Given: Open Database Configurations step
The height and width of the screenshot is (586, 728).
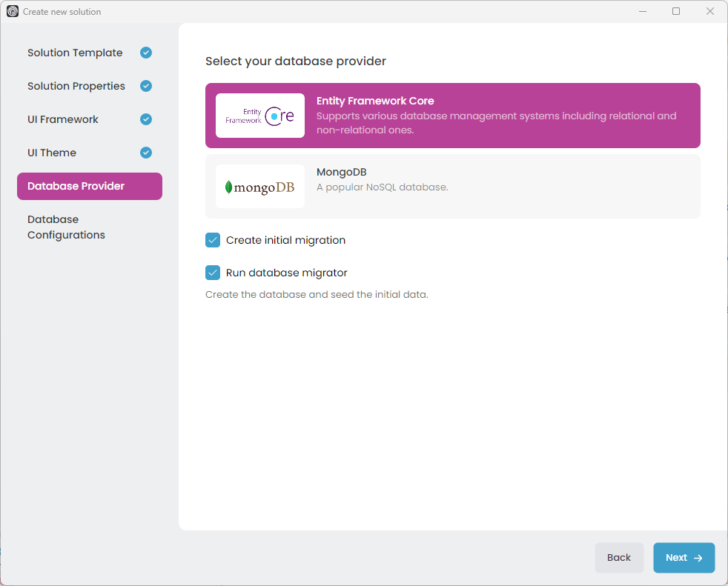Looking at the screenshot, I should [66, 227].
